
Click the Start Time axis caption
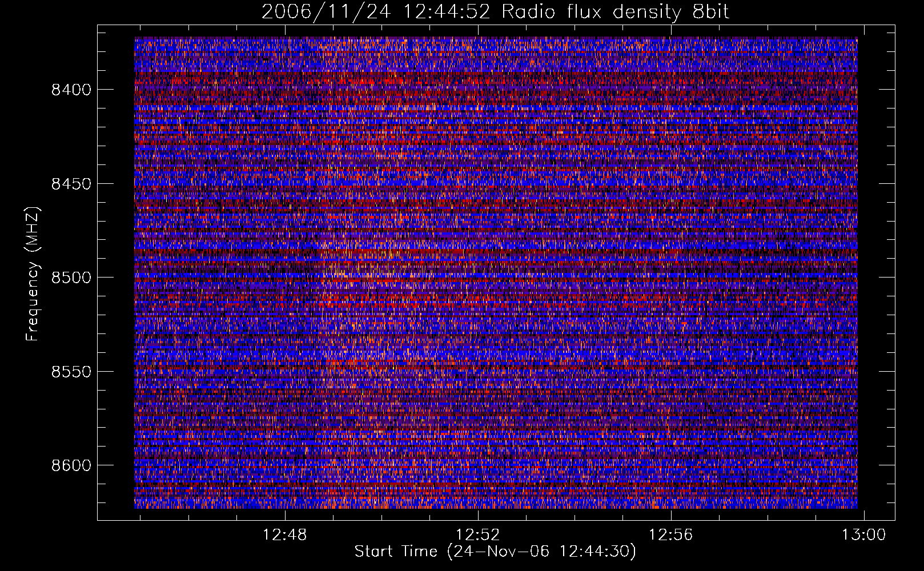(495, 552)
